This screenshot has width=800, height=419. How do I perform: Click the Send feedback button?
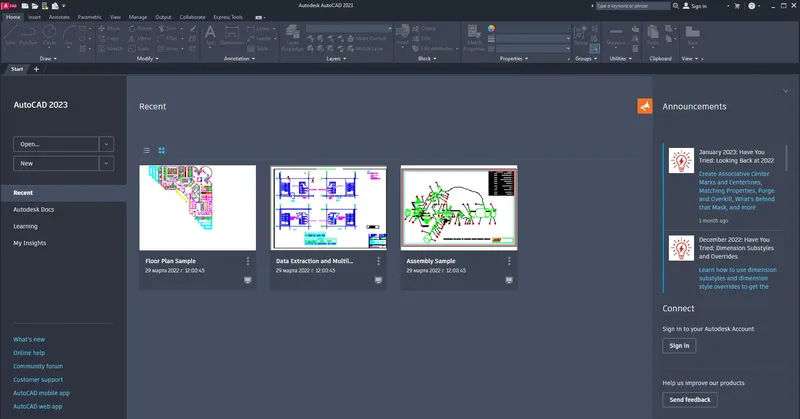point(690,400)
